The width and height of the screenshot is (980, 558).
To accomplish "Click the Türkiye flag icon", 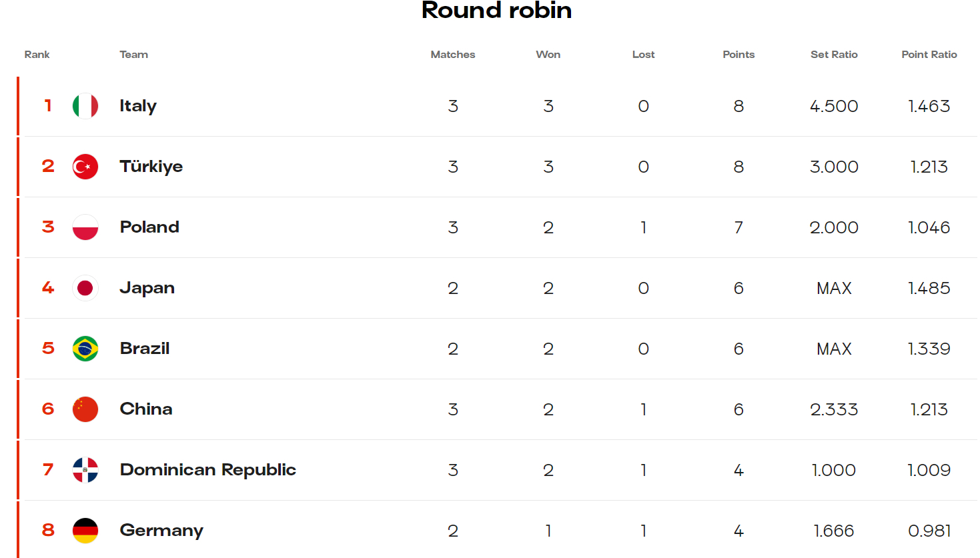I will [85, 167].
